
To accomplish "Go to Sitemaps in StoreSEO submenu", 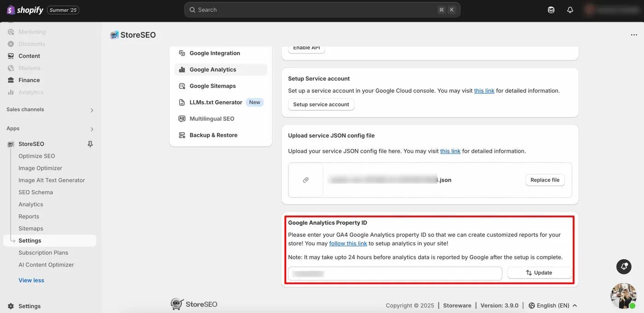I will [31, 228].
